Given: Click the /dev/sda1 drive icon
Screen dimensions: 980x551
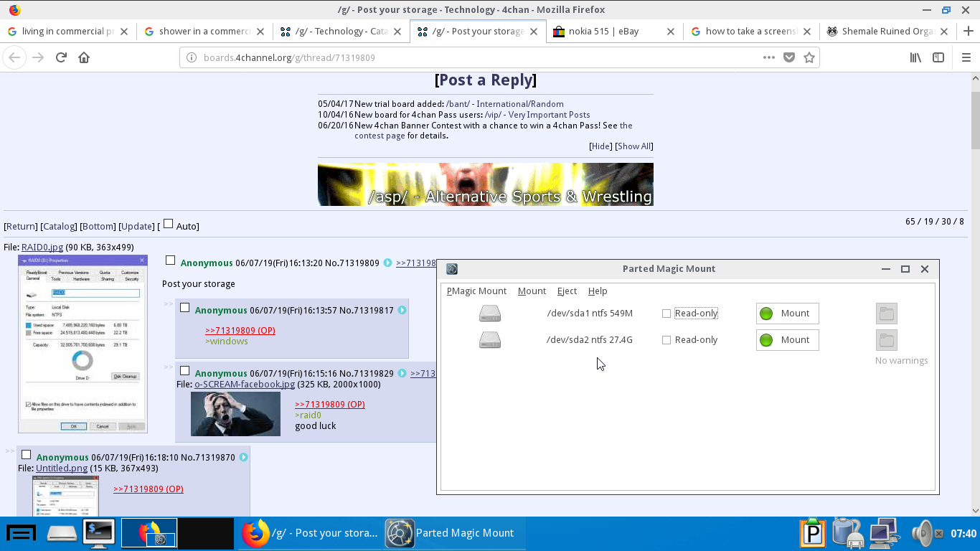Looking at the screenshot, I should (490, 314).
